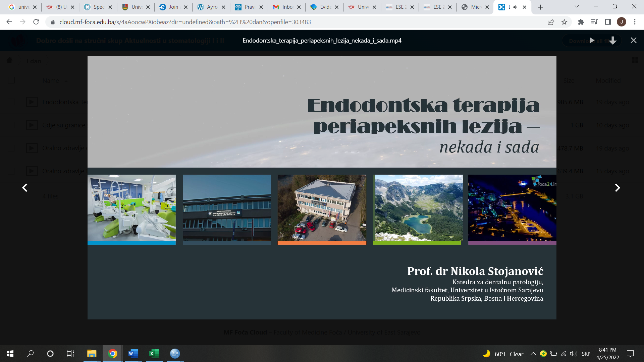The width and height of the screenshot is (644, 362).
Task: Open Excel from the taskbar
Action: [154, 354]
